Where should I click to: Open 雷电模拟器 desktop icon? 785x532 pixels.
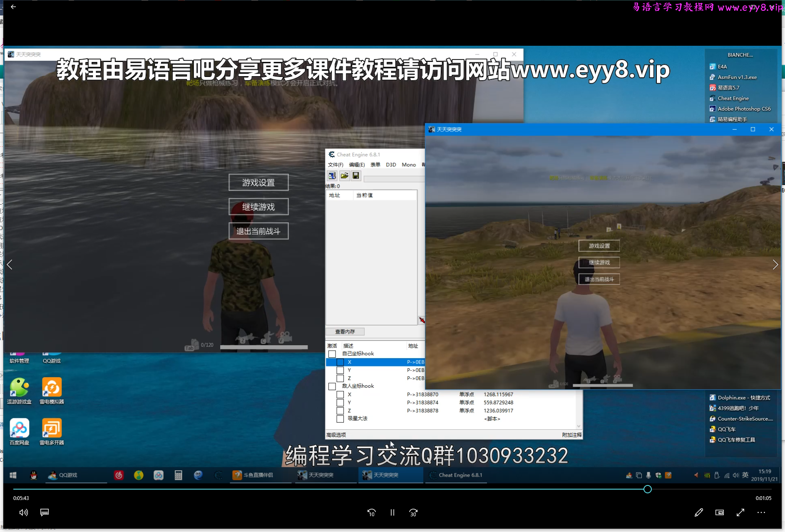point(52,391)
